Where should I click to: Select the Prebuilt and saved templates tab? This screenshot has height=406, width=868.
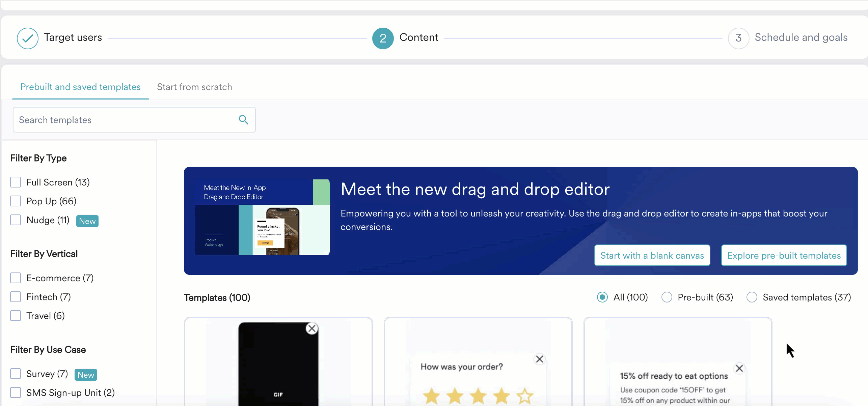pos(80,87)
